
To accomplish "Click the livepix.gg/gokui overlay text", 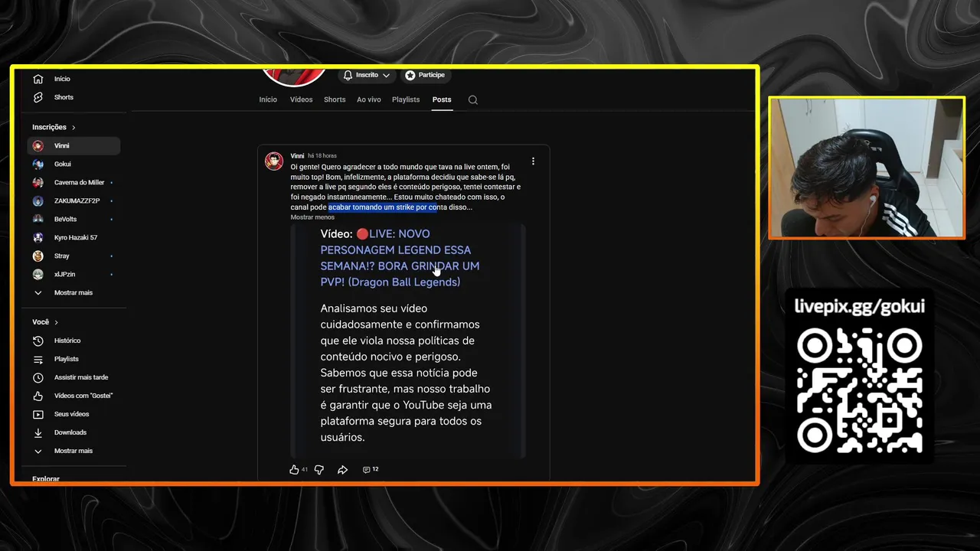I will (859, 306).
